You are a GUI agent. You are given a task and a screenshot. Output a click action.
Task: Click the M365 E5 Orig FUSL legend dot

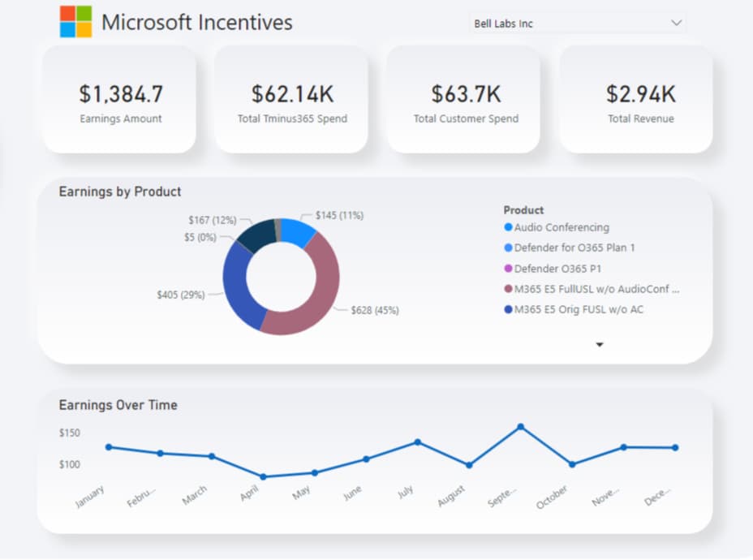click(508, 310)
